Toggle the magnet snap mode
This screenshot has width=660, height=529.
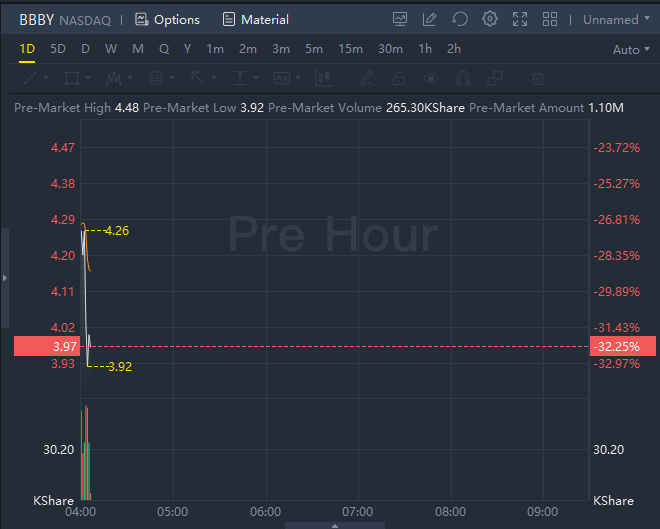coord(463,78)
